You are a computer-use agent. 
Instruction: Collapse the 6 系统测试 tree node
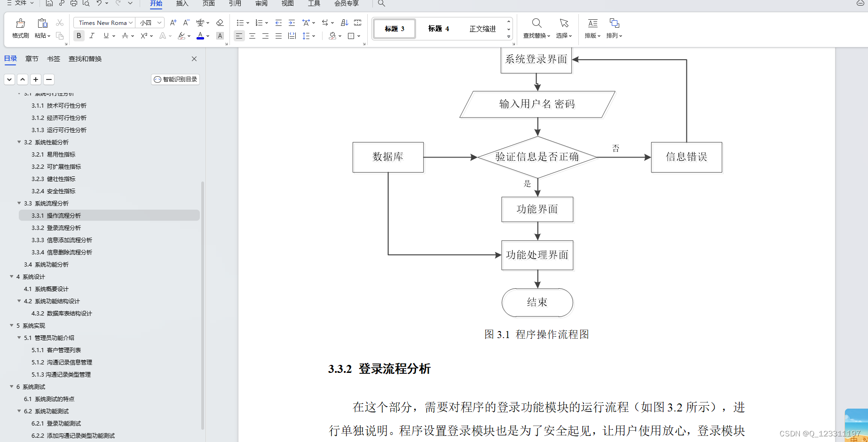coord(12,387)
